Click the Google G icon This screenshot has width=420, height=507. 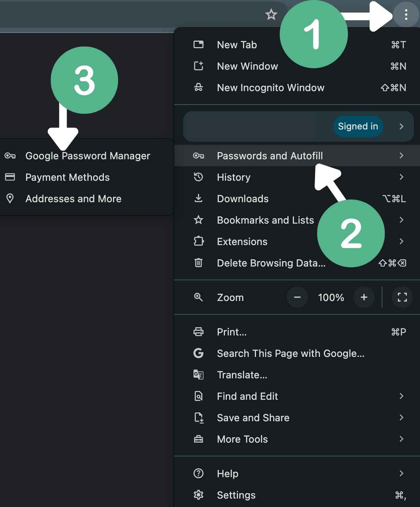point(199,353)
